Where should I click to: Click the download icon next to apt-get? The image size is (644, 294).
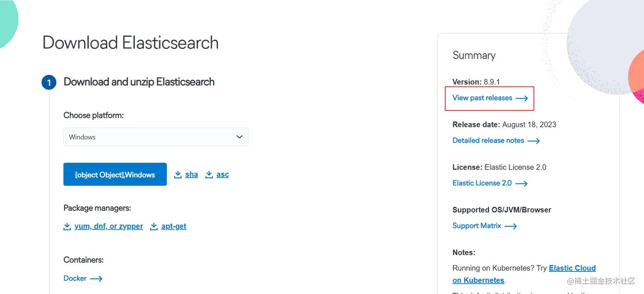(x=154, y=226)
